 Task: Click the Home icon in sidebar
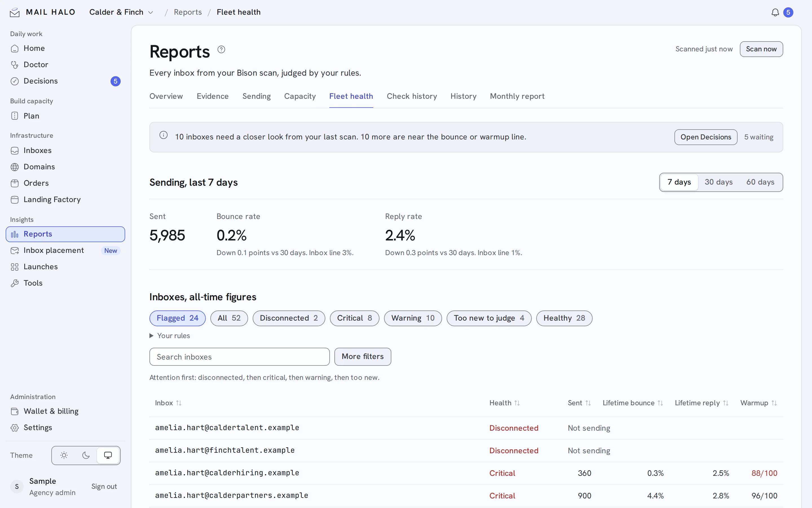tap(14, 48)
